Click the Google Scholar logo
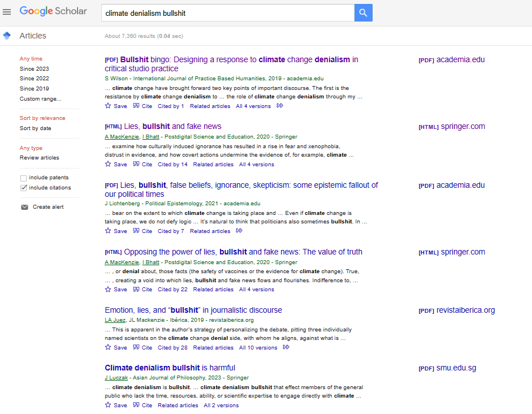 53,11
